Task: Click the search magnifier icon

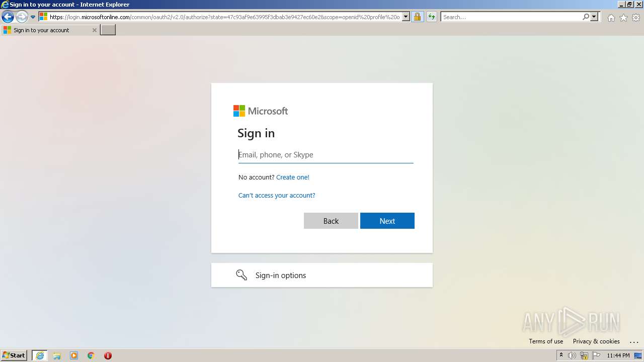Action: click(x=586, y=17)
